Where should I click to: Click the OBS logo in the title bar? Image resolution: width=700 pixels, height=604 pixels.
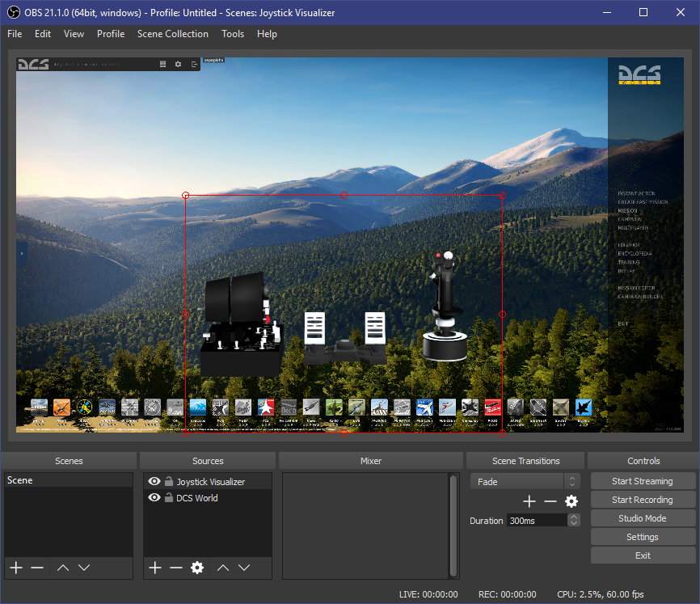[x=14, y=12]
